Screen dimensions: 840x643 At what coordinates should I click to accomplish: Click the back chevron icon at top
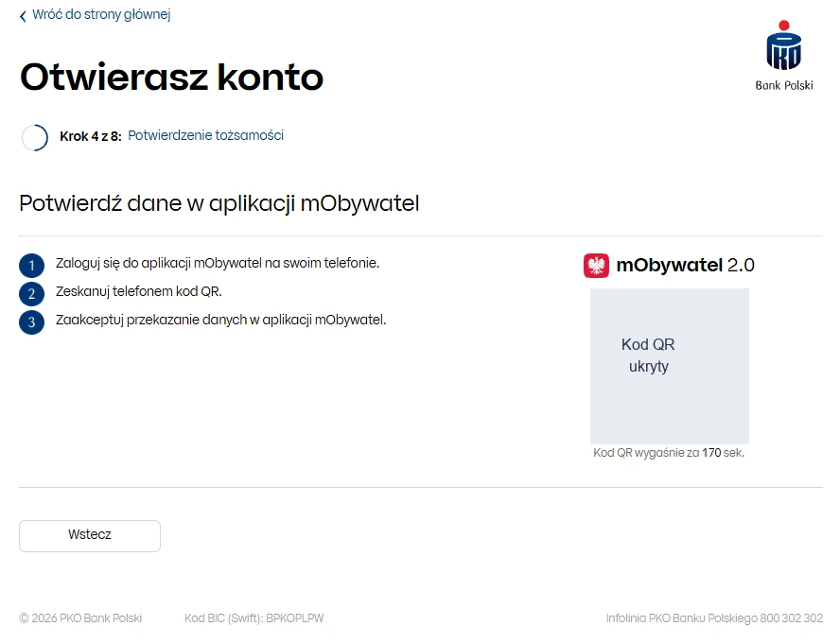[x=23, y=16]
